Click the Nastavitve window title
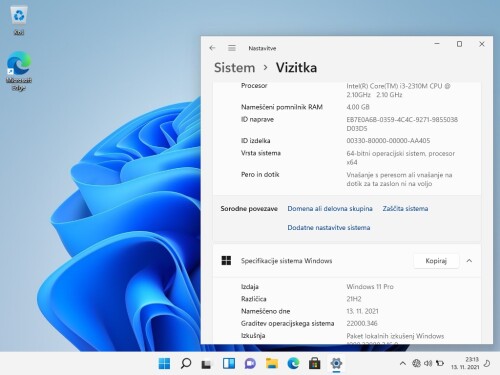Screen dimensions: 500x375 point(262,48)
